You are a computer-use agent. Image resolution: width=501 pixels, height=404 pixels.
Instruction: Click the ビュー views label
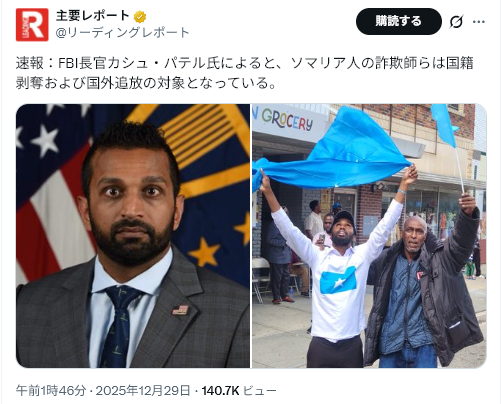(260, 390)
